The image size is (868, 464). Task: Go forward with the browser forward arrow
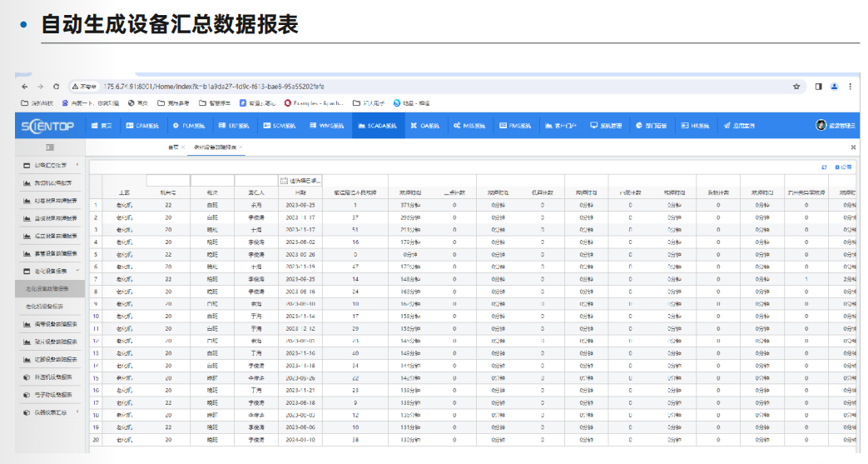(x=41, y=87)
